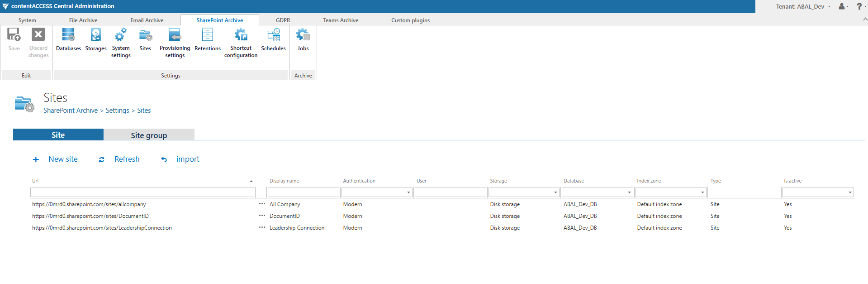Select the allcompany site URL row
868x284 pixels.
[89, 204]
